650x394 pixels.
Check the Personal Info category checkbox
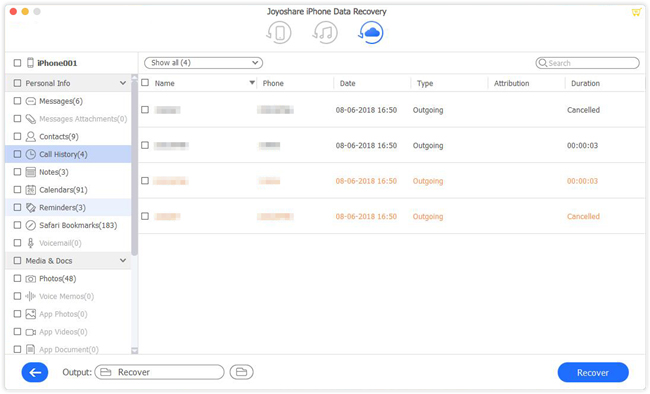(x=17, y=83)
